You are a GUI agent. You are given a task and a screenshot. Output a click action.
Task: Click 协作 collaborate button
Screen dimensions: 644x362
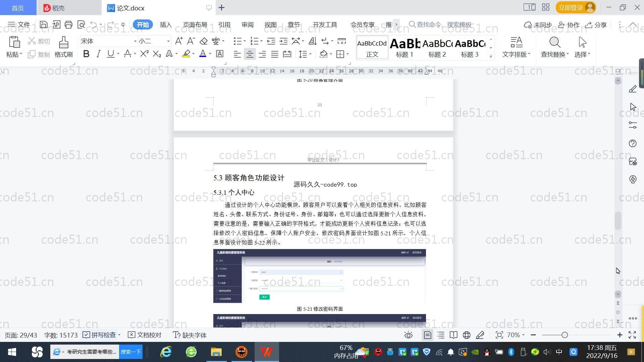(569, 25)
